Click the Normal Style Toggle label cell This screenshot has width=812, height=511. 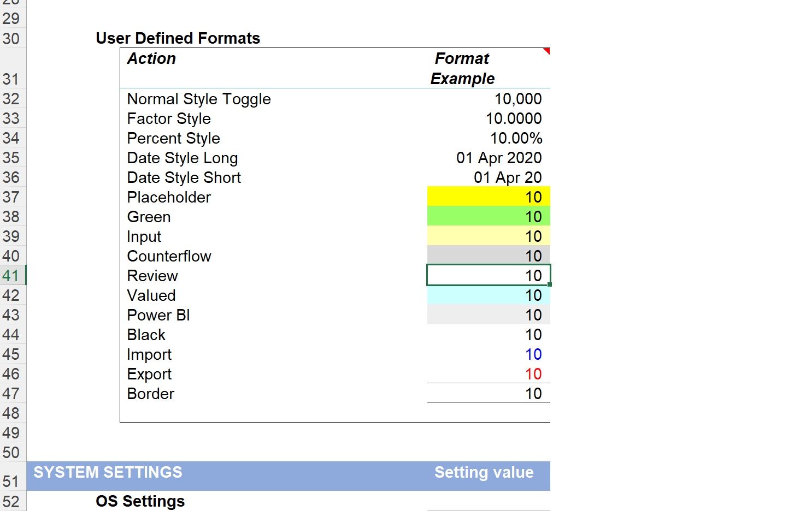[x=199, y=99]
